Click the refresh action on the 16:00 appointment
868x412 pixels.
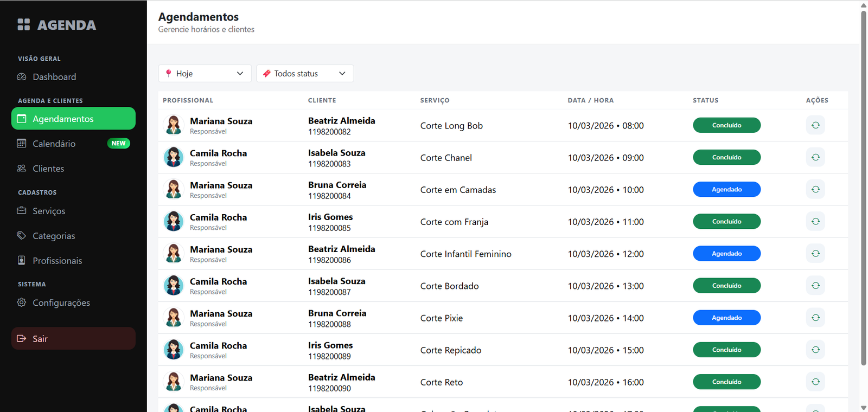815,382
